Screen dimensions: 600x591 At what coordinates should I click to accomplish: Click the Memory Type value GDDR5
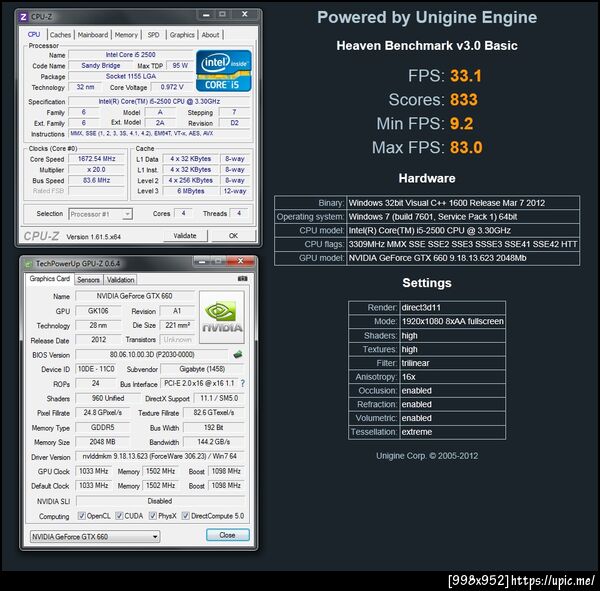pos(103,427)
